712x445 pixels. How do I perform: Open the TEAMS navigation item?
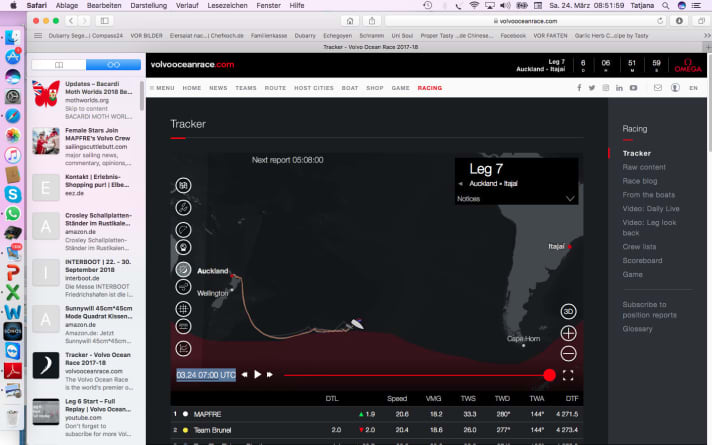coord(246,88)
